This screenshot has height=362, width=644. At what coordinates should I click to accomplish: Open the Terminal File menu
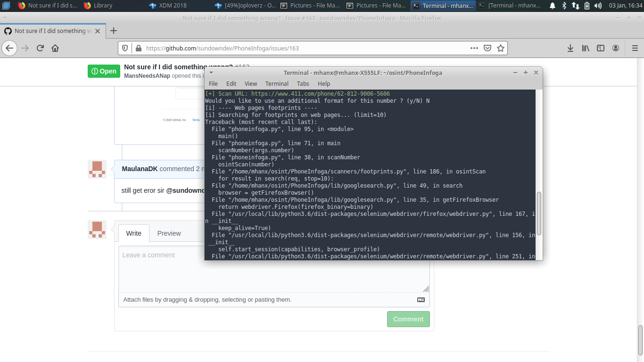(x=213, y=83)
